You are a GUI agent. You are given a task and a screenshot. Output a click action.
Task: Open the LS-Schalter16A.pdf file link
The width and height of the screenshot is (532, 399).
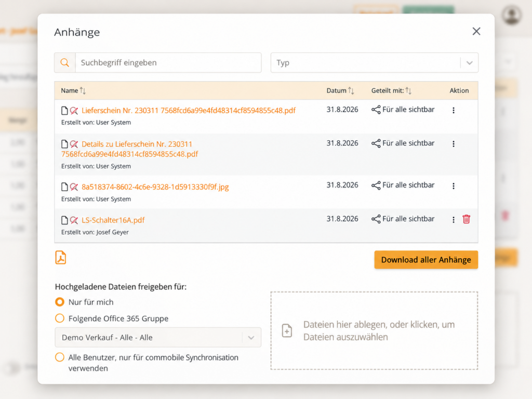click(113, 220)
